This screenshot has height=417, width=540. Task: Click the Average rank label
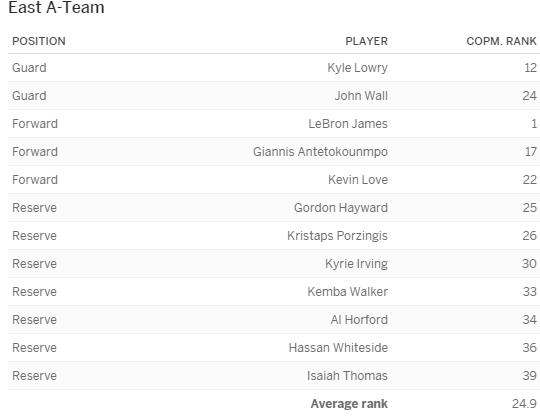(x=349, y=404)
